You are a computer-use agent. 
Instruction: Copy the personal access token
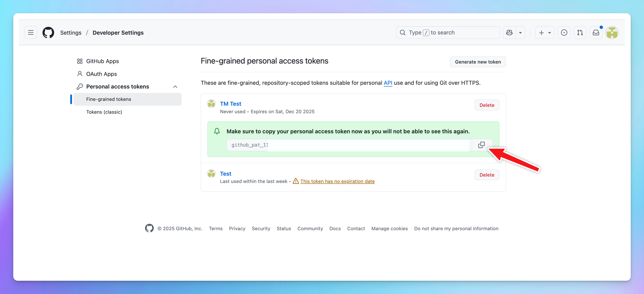481,145
